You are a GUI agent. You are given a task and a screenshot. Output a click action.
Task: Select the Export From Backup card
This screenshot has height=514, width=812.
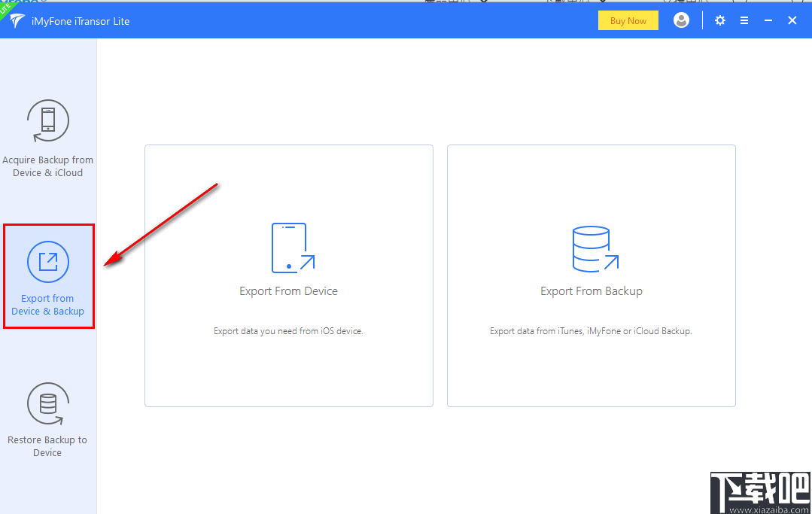pos(592,275)
